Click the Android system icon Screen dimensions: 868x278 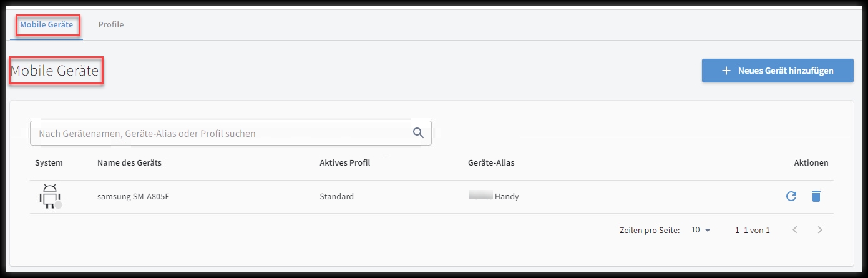click(x=49, y=197)
